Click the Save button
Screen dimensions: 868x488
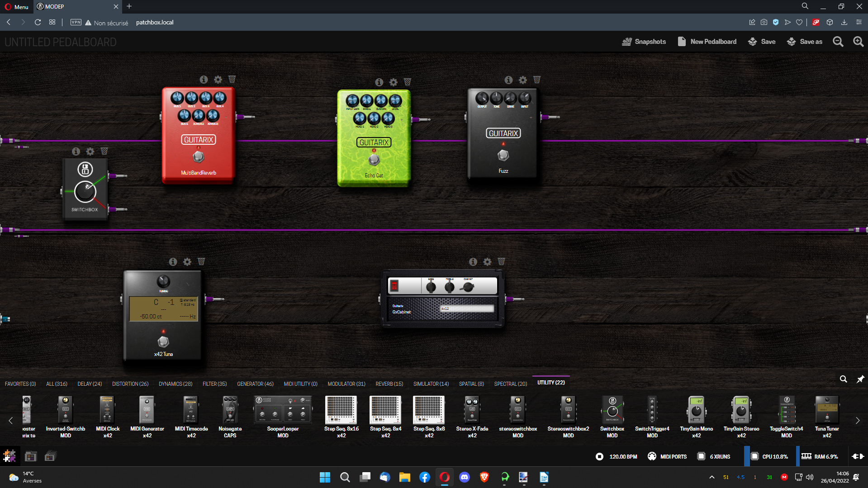[x=762, y=42]
